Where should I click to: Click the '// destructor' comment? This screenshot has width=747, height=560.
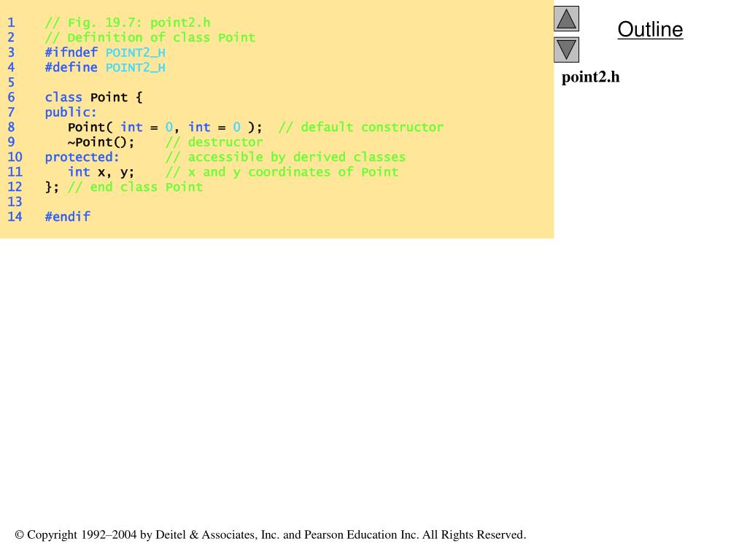(x=214, y=142)
